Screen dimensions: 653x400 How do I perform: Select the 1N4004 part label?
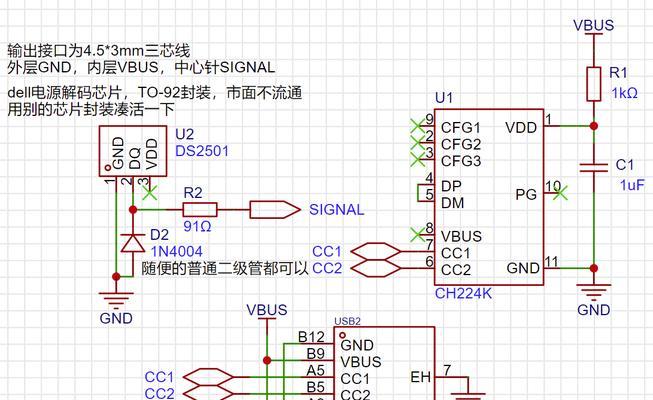(177, 251)
